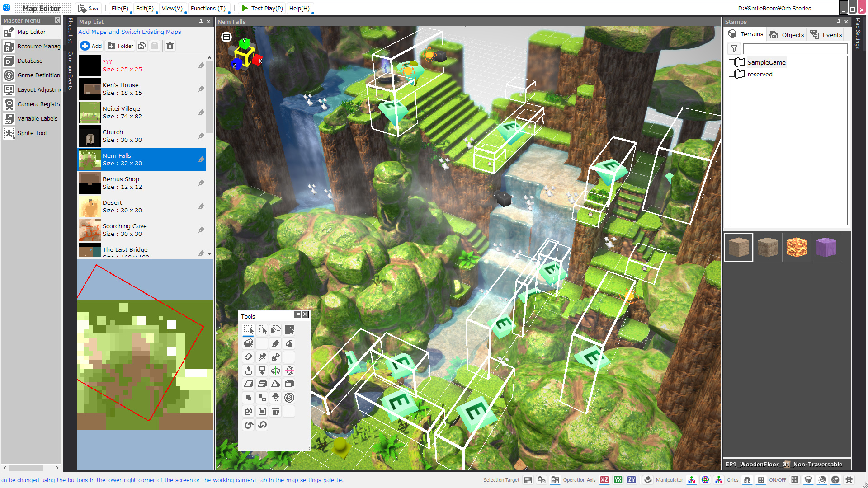The image size is (868, 488).
Task: Click the Add button in the Map List
Action: click(x=90, y=46)
